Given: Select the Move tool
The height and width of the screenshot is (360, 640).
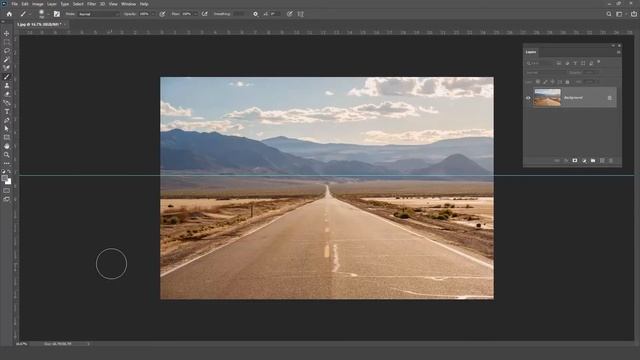Looking at the screenshot, I should 7,33.
